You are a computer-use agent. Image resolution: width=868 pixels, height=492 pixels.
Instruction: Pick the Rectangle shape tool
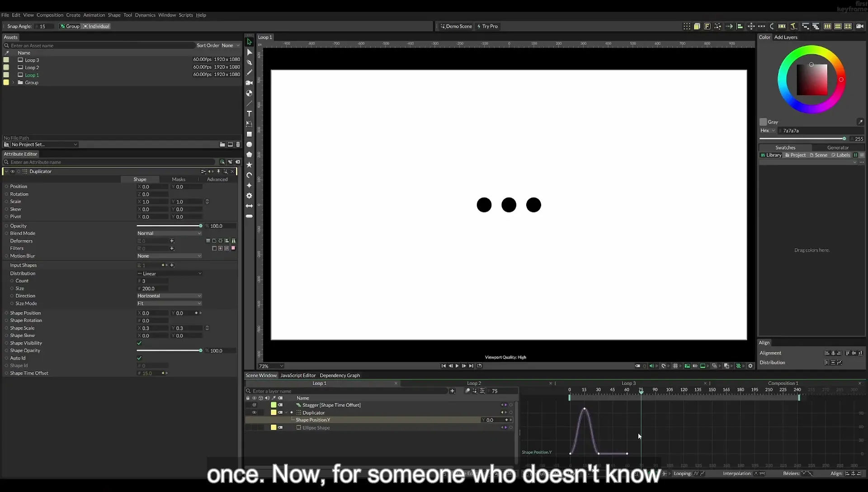[249, 134]
